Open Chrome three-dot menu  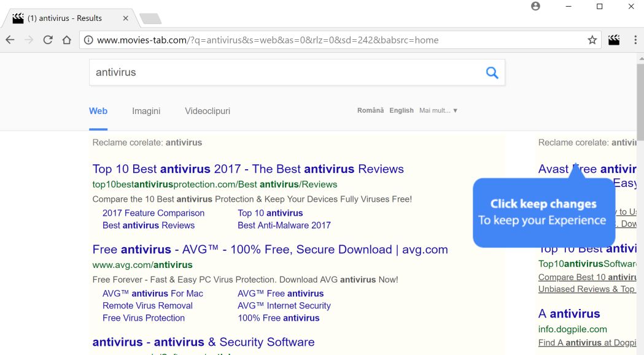tap(635, 40)
